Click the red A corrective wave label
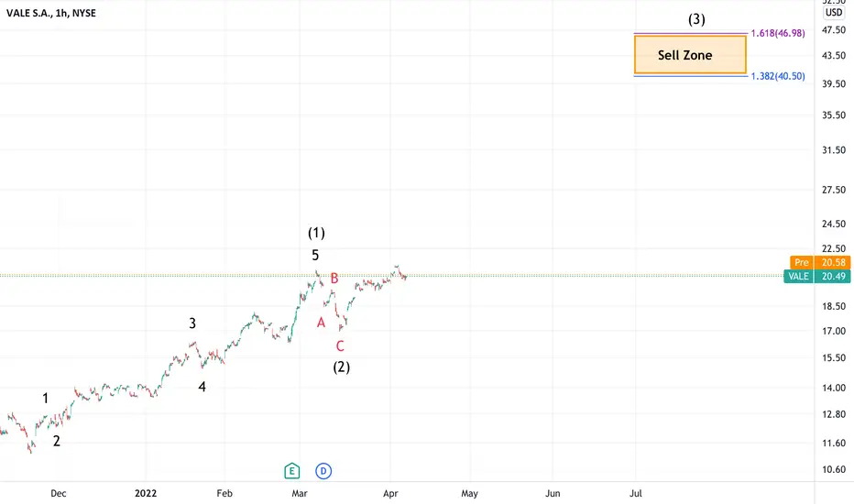This screenshot has width=854, height=504. 321,323
